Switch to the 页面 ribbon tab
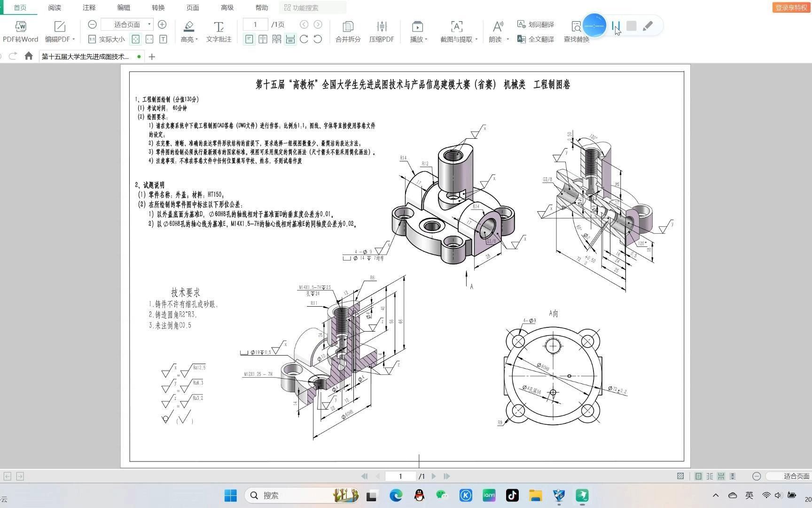This screenshot has height=508, width=812. click(193, 8)
